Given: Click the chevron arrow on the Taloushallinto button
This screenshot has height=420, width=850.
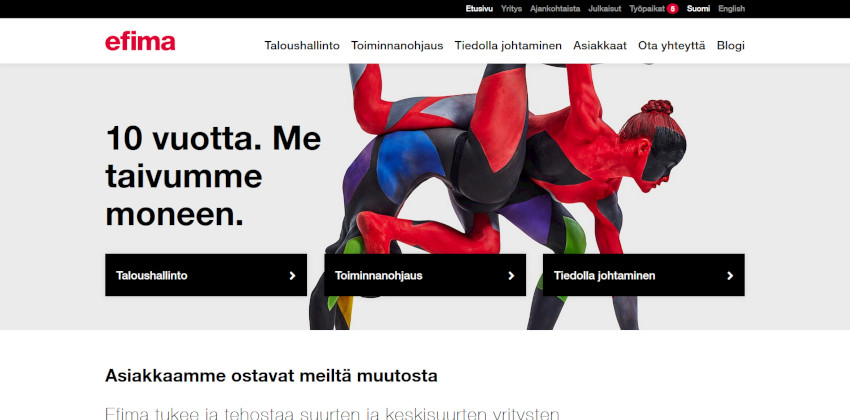Looking at the screenshot, I should pyautogui.click(x=292, y=275).
